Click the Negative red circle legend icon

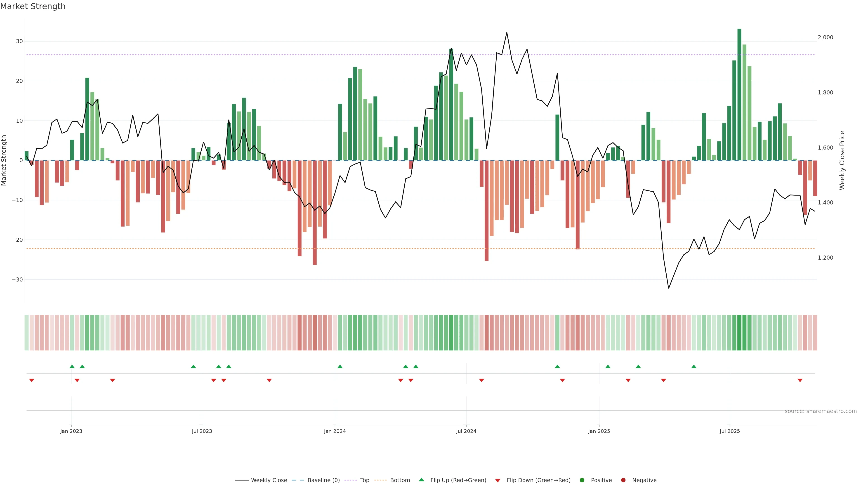[623, 480]
